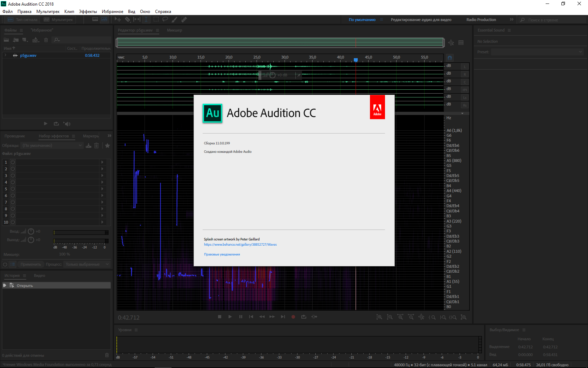588x368 pixels.
Task: Adjust the input gain knob (Вход)
Action: coord(31,231)
